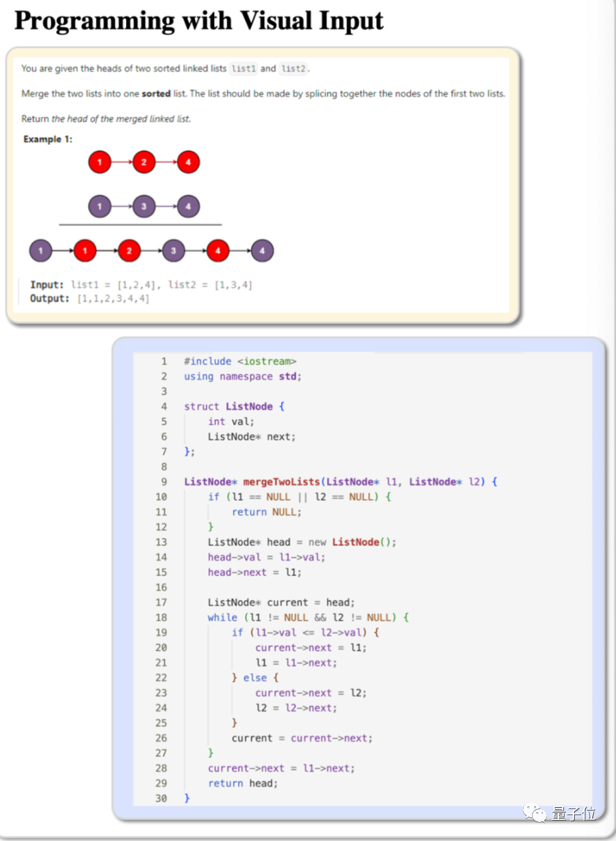Click the "Output: [1,1,2,3,4,4]" line
This screenshot has width=616, height=841.
[89, 299]
